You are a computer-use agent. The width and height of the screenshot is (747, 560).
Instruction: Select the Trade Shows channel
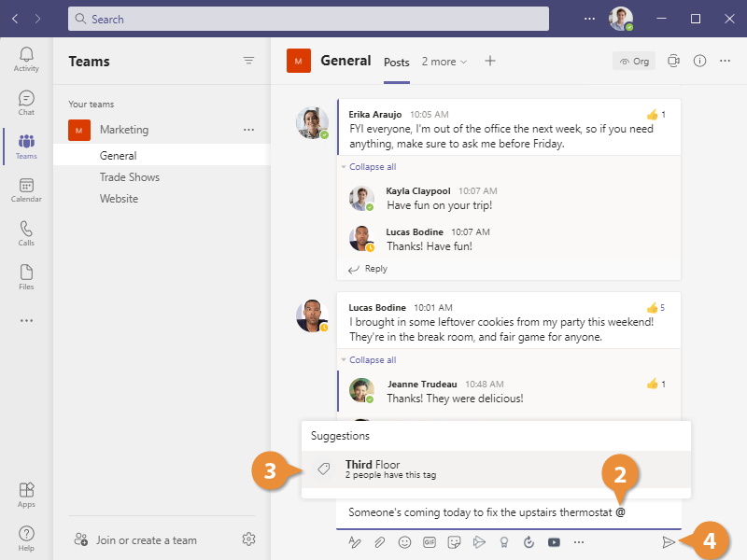pos(130,177)
